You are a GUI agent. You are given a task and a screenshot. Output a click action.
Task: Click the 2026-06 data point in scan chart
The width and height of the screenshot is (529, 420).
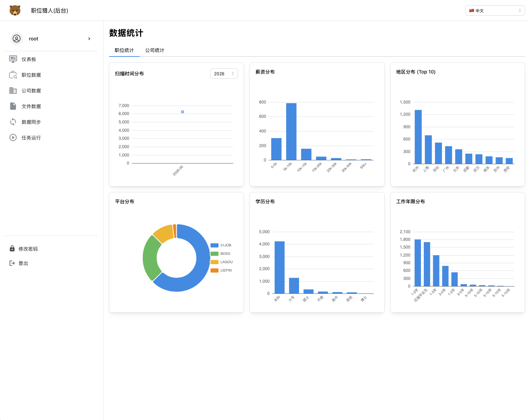coord(183,112)
